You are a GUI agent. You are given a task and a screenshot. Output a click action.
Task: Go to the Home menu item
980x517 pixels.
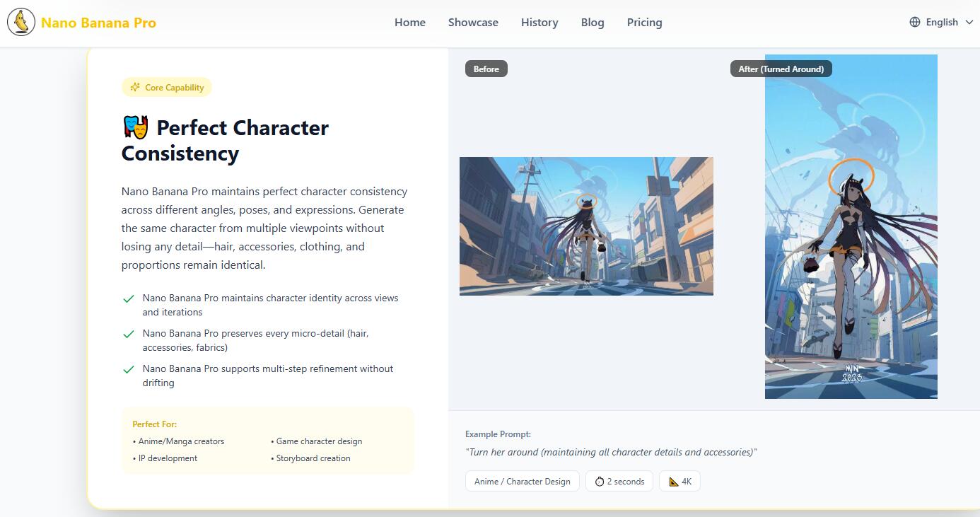point(410,22)
